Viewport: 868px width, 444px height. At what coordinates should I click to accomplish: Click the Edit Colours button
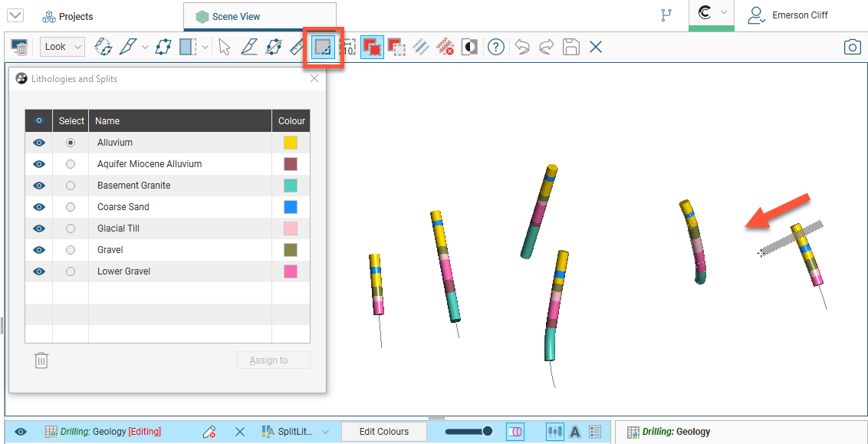tap(383, 432)
